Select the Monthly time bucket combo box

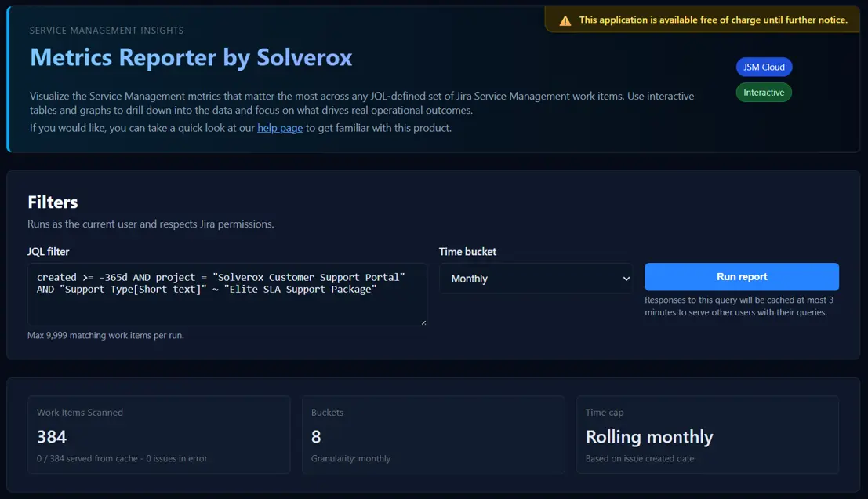point(535,279)
